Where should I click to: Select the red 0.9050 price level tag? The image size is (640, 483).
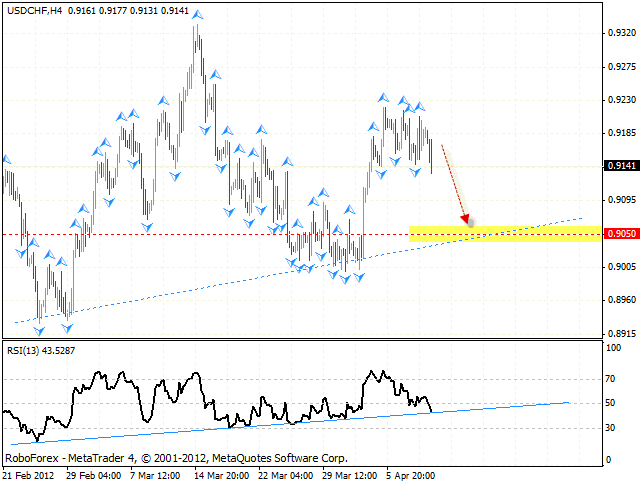(x=619, y=234)
